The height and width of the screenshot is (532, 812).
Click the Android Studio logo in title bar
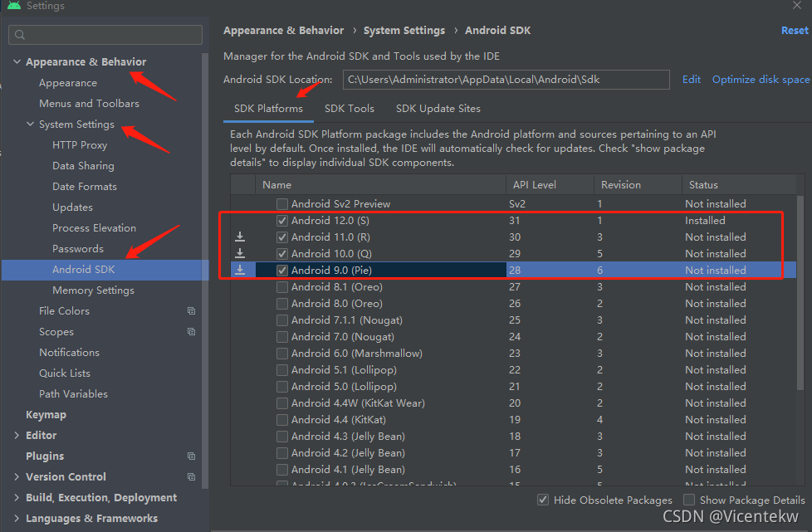point(14,5)
